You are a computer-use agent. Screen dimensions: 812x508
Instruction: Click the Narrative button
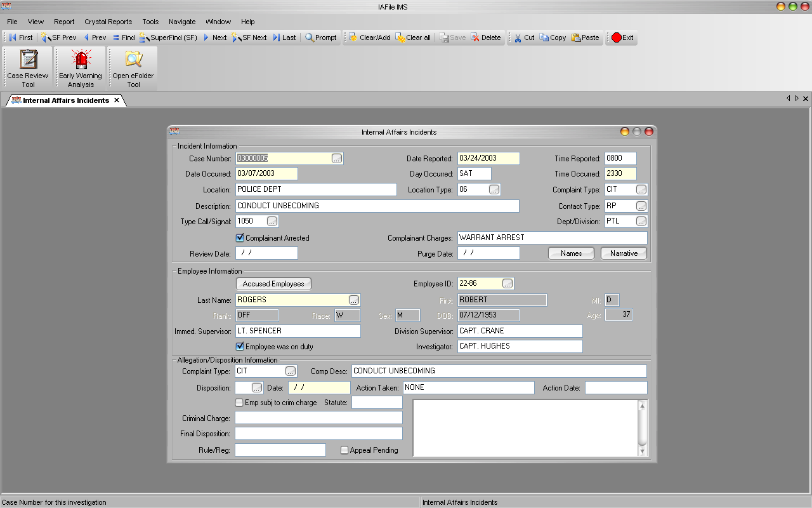[624, 253]
